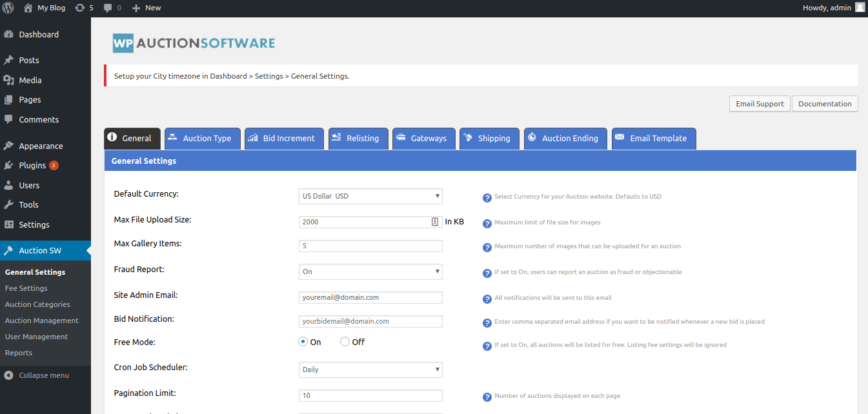Set Free Mode to On
Viewport: 868px width, 414px height.
coord(303,342)
